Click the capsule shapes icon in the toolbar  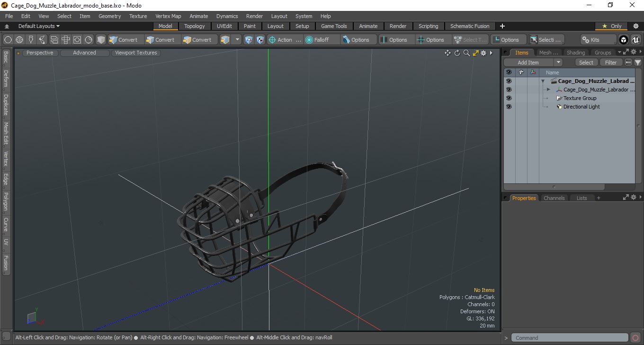pos(54,40)
